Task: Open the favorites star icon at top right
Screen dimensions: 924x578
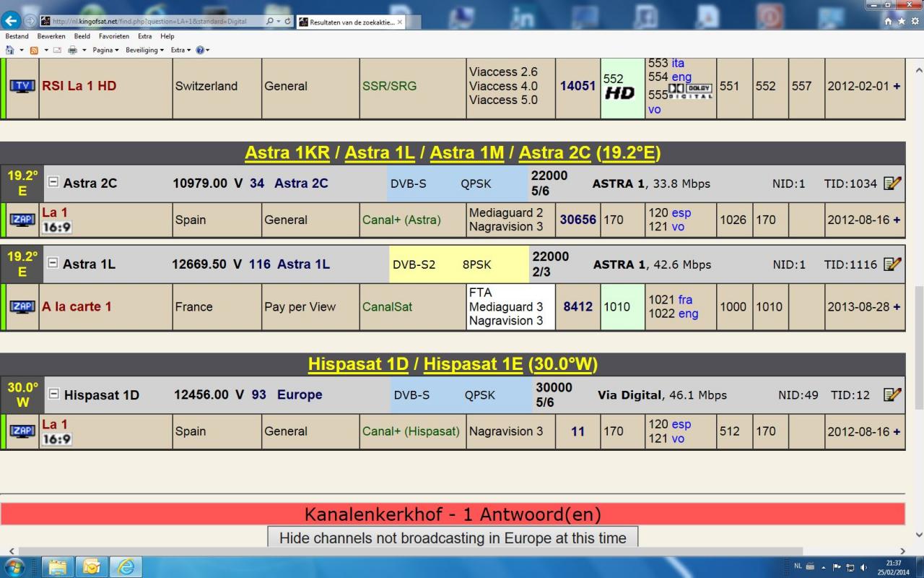Action: click(902, 22)
